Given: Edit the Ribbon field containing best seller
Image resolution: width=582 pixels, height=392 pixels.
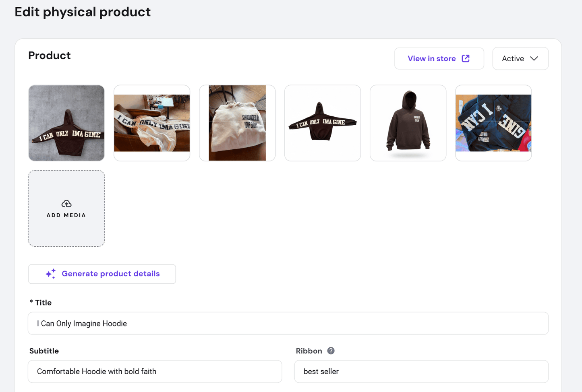Looking at the screenshot, I should tap(421, 371).
